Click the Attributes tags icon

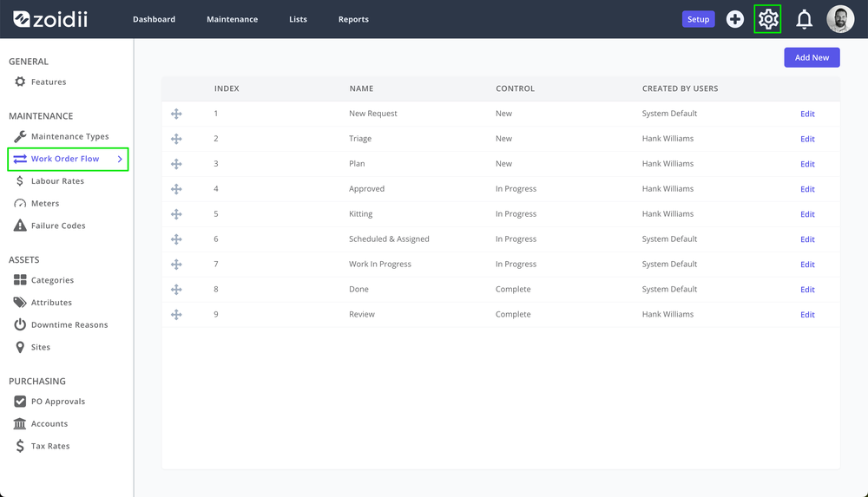tap(20, 302)
